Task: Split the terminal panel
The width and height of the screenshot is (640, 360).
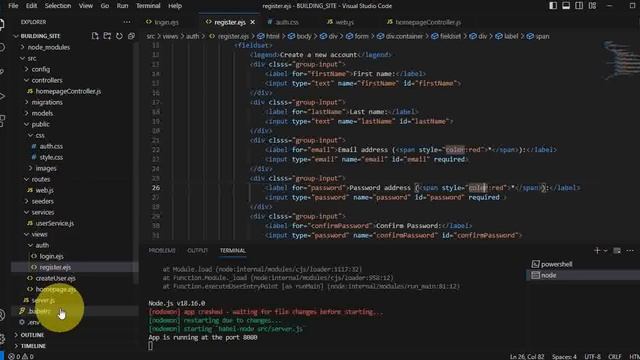Action: (x=617, y=251)
